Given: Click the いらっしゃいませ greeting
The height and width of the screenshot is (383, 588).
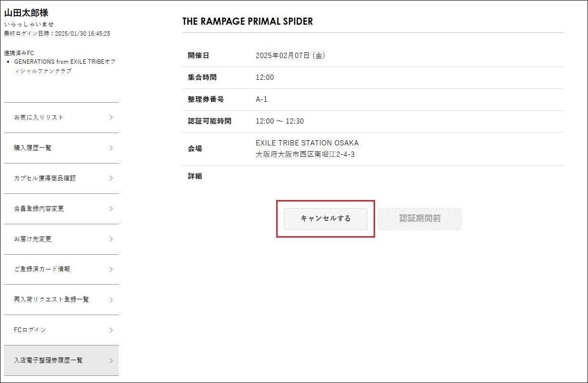Looking at the screenshot, I should (x=29, y=24).
